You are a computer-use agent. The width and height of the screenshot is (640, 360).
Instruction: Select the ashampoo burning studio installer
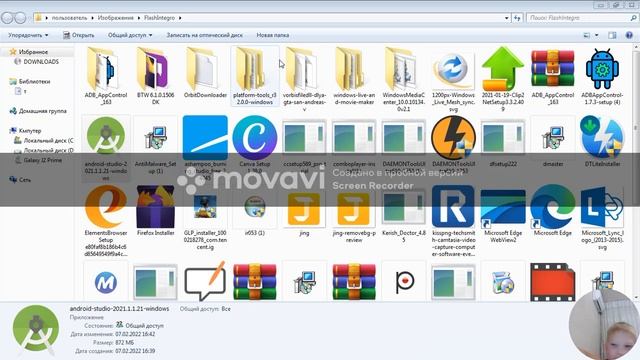(205, 148)
